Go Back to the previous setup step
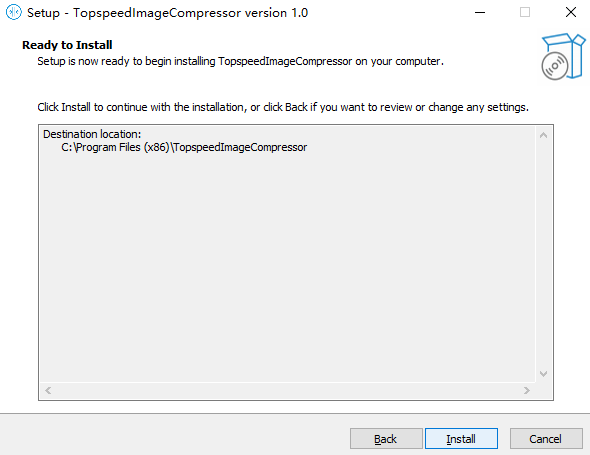Screen dimensions: 590x455 point(386,439)
